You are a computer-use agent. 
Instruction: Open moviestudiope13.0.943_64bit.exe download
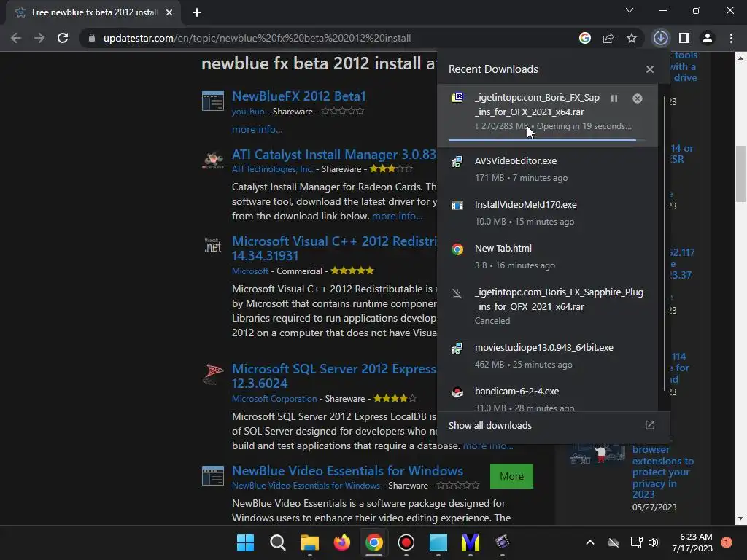[x=547, y=356]
